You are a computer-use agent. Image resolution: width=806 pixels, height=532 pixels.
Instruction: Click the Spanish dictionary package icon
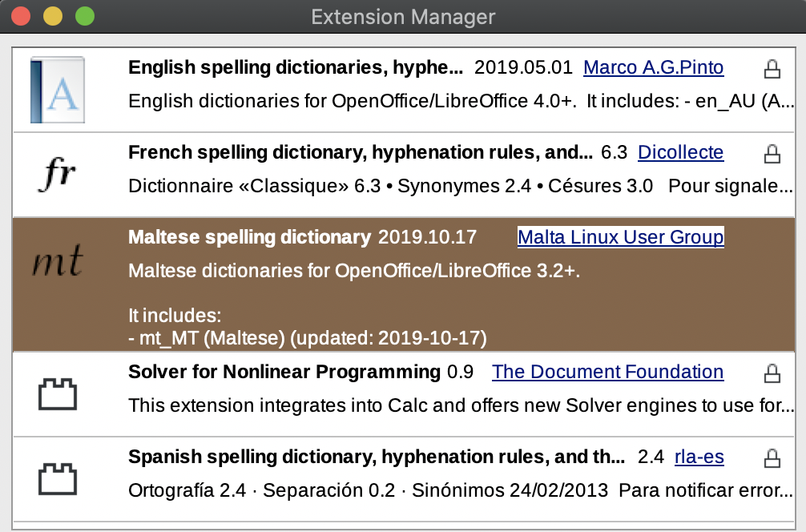[58, 478]
